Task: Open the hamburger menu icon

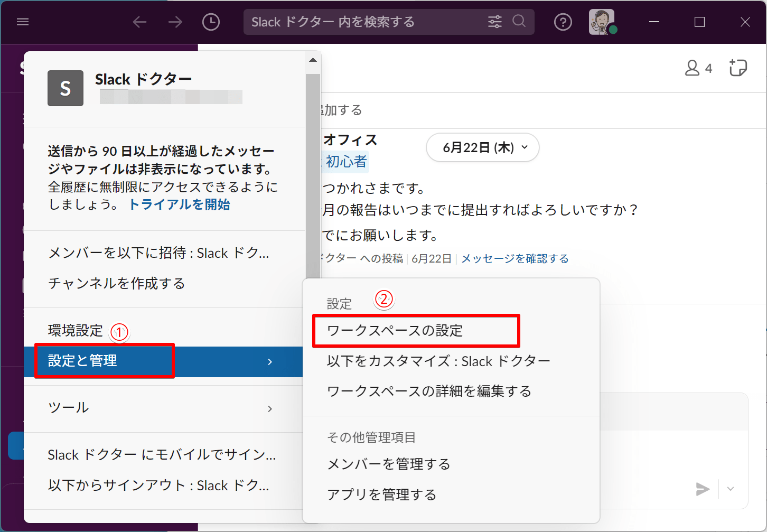Action: (23, 22)
